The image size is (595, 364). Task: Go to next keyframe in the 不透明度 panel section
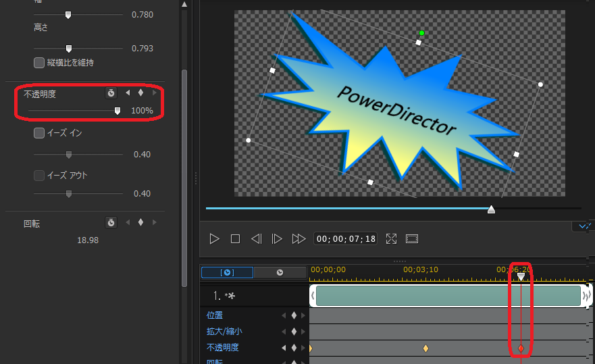coord(154,93)
